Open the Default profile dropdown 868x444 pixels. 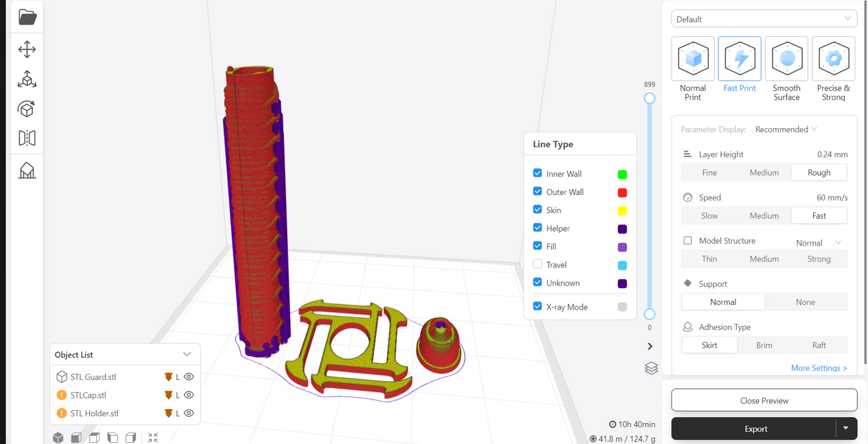pyautogui.click(x=763, y=19)
